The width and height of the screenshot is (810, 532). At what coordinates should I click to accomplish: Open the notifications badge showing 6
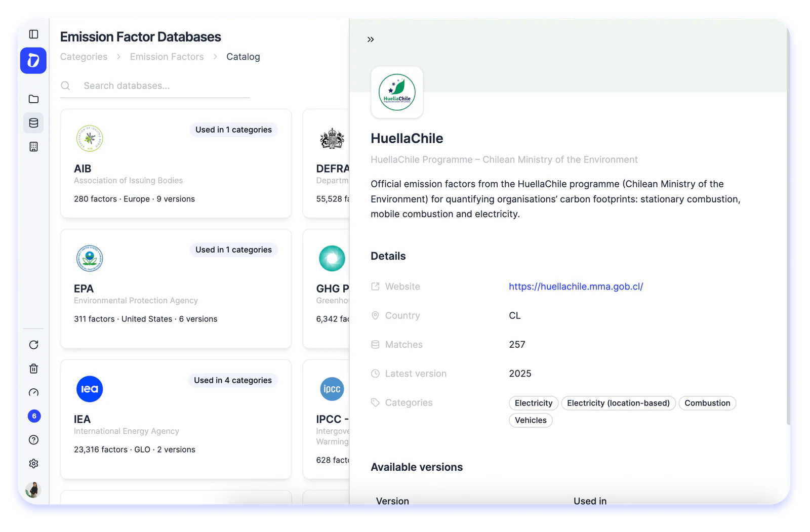tap(34, 416)
